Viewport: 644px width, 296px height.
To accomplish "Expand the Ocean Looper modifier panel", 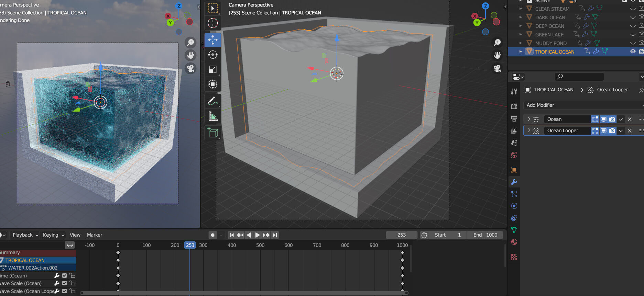I will 529,130.
